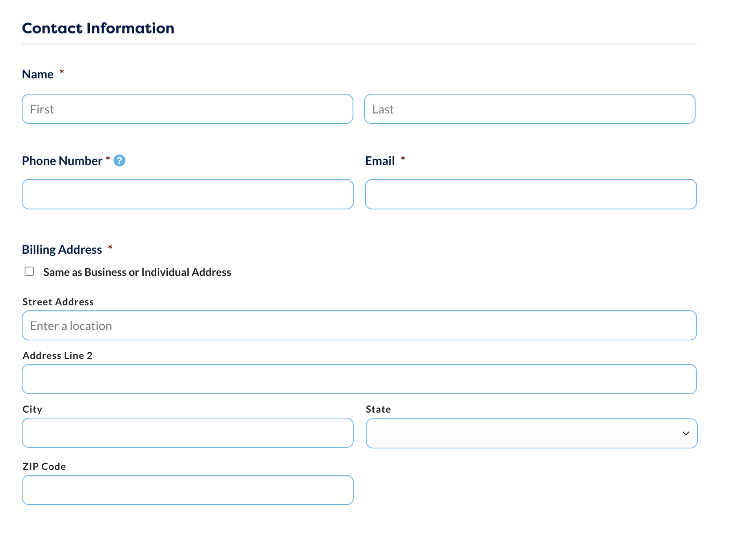Click the Billing Address label
Viewport: 756px width, 539px height.
pos(61,249)
